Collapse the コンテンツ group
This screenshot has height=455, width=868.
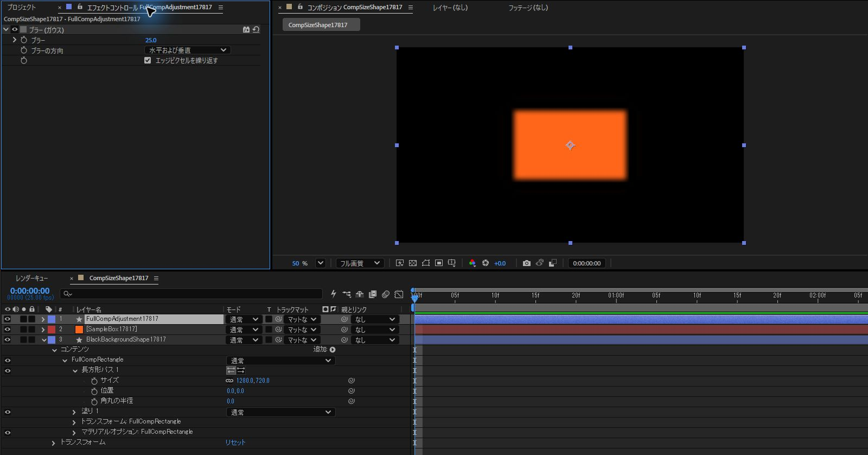54,350
